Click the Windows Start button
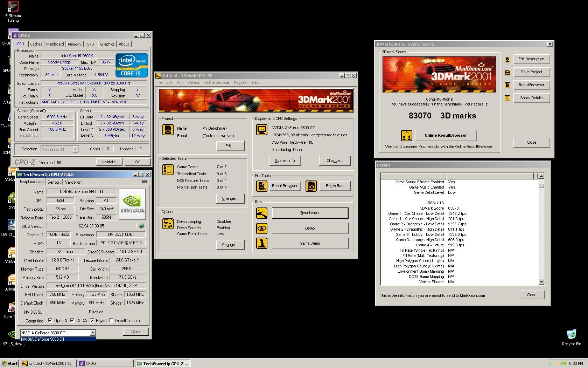The height and width of the screenshot is (368, 588). pos(10,363)
